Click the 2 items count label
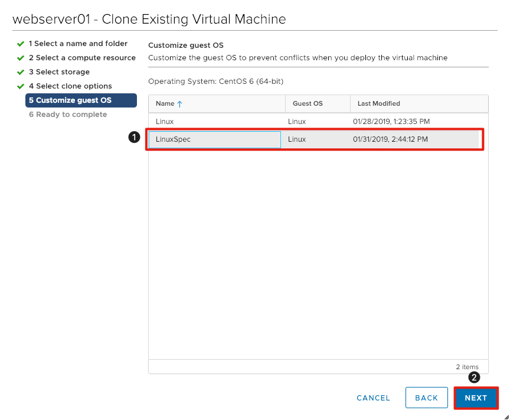510x420 pixels. click(466, 366)
